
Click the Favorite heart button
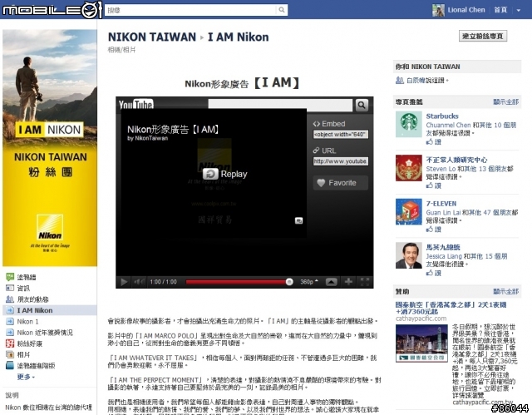pos(340,183)
